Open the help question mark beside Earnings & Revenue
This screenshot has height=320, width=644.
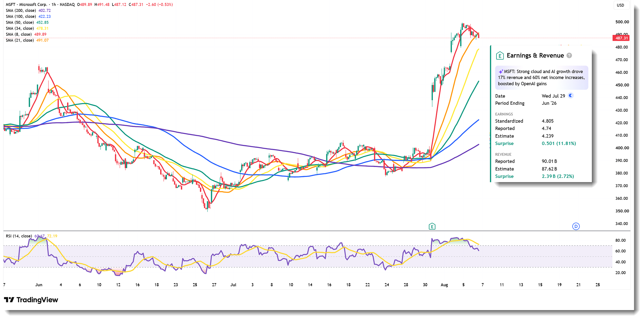click(x=569, y=56)
